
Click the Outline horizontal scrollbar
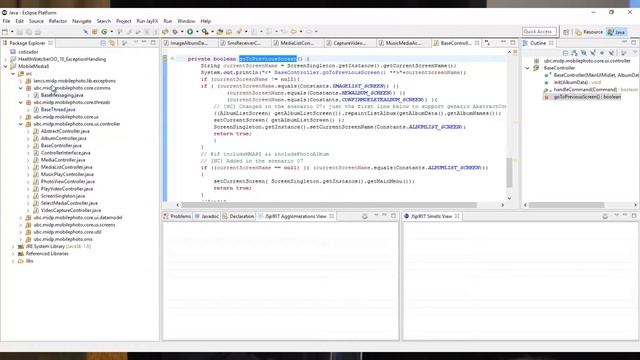(566, 205)
